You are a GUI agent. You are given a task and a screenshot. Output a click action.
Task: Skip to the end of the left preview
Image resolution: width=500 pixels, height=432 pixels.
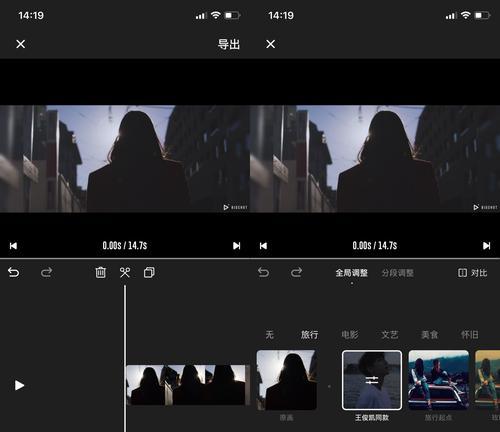click(237, 246)
